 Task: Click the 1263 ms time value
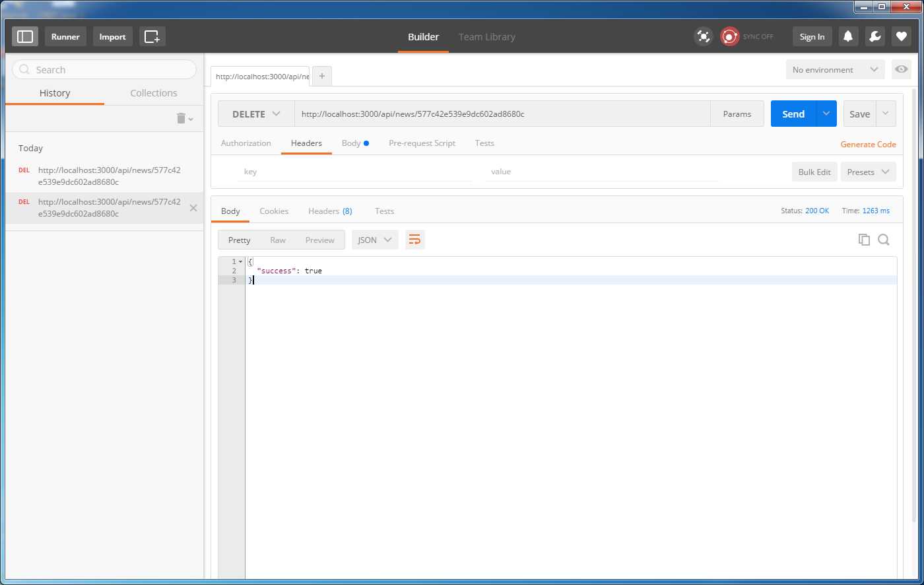point(876,211)
